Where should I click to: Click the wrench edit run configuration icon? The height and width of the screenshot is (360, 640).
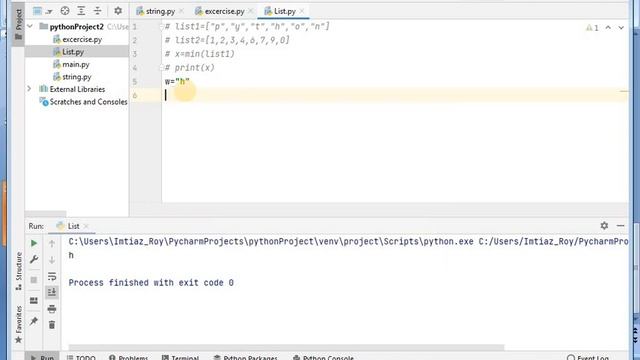(34, 259)
